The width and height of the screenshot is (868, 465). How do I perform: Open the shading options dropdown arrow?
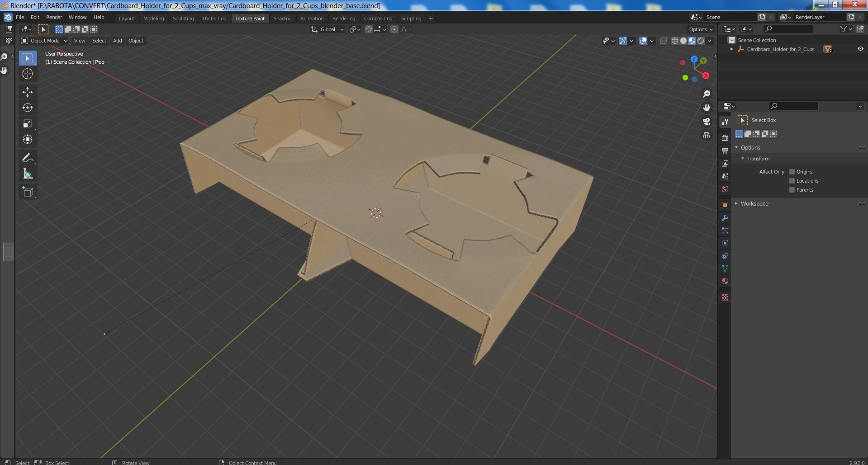point(709,41)
